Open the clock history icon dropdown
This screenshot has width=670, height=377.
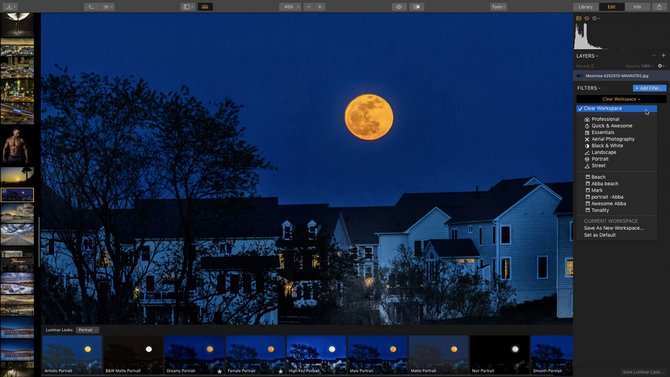pyautogui.click(x=596, y=18)
